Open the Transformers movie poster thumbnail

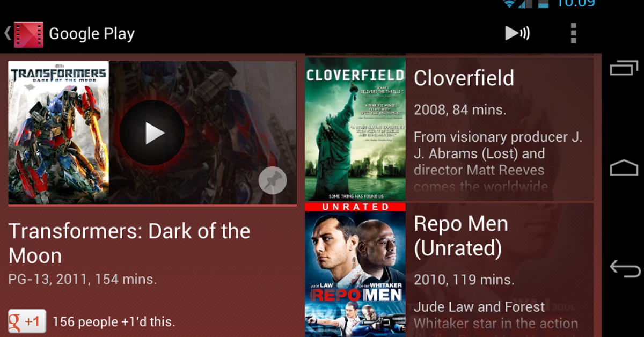point(58,133)
